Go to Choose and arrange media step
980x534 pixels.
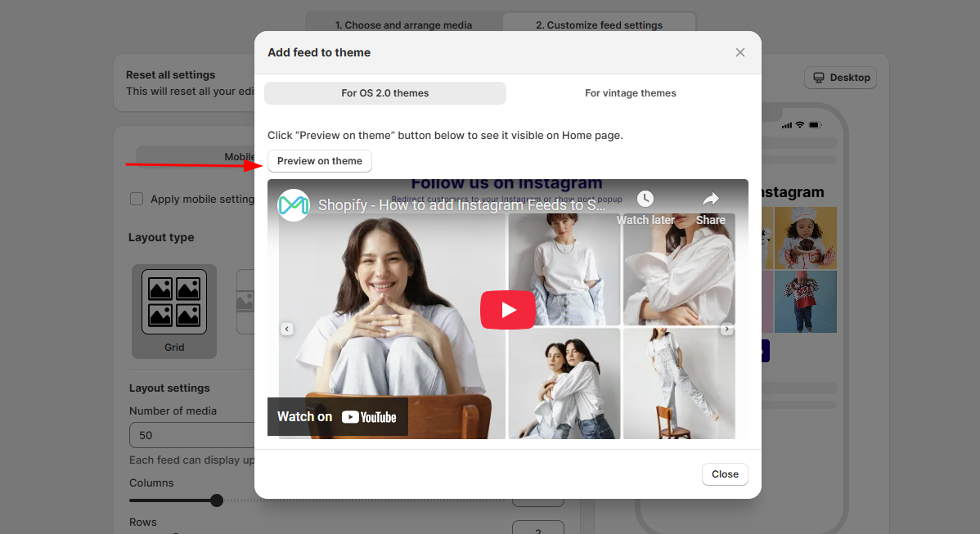pos(404,25)
